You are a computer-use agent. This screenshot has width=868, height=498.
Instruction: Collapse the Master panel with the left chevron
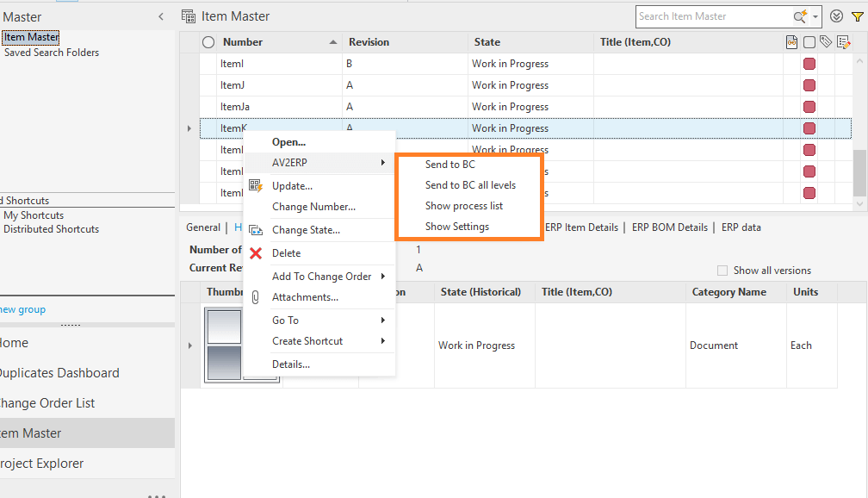tap(160, 16)
